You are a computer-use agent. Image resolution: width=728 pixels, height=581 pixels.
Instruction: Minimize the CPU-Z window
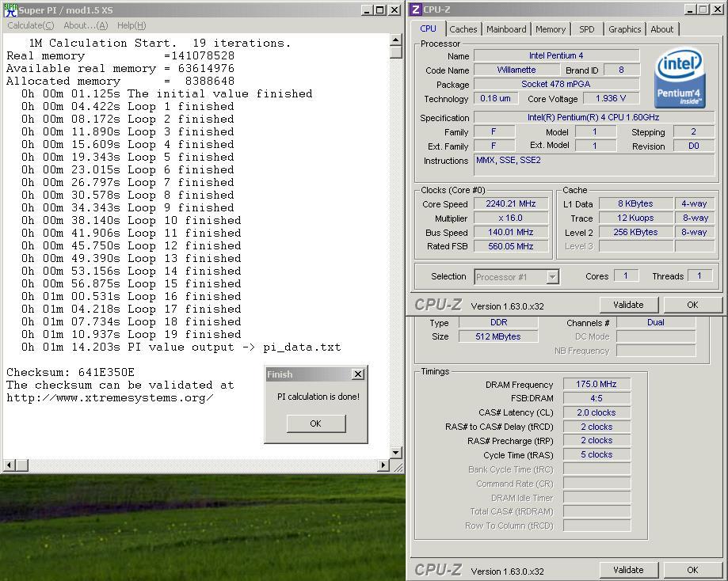[690, 9]
